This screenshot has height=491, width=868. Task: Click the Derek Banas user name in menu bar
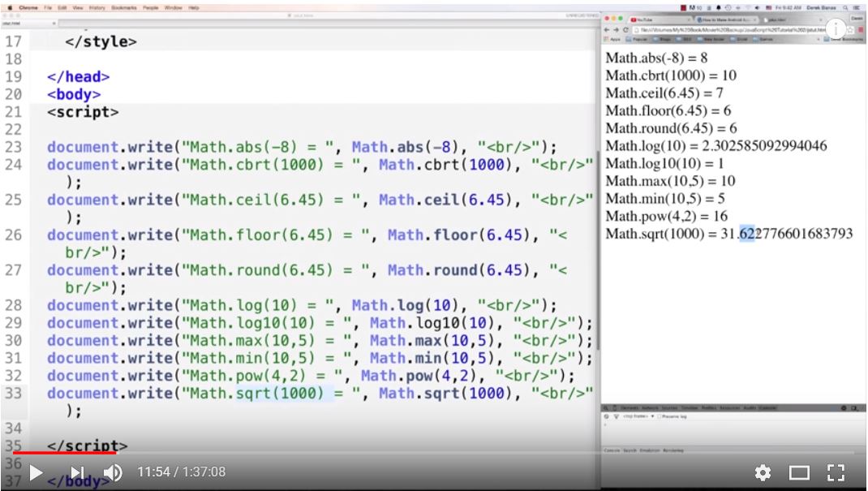coord(822,8)
